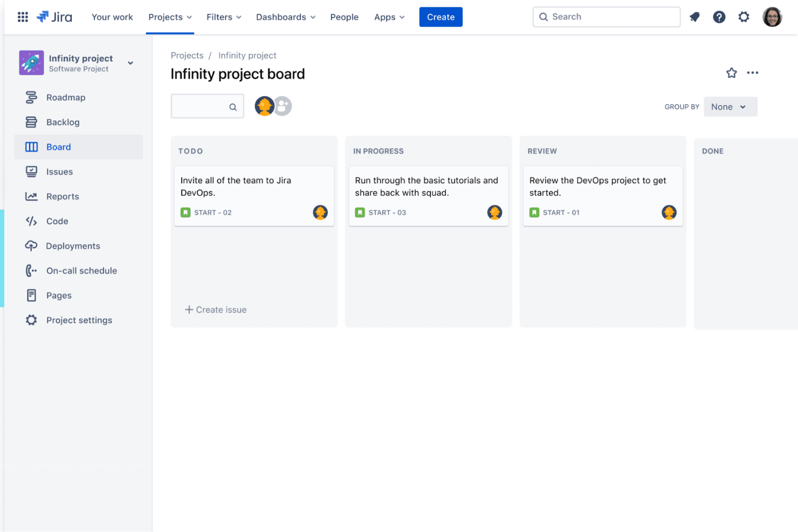798x532 pixels.
Task: Click the Infinity project rocket icon
Action: 31,63
